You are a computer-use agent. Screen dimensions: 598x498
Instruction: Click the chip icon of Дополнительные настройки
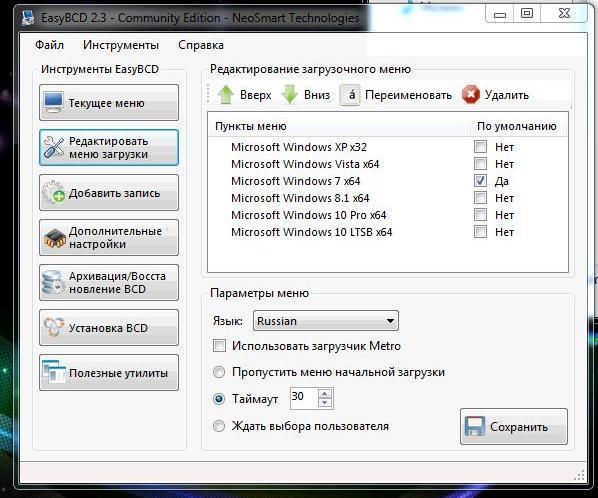54,238
